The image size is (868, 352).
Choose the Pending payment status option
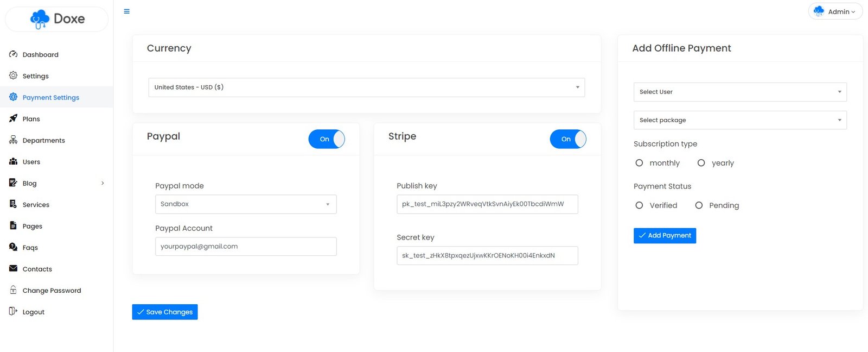coord(699,205)
